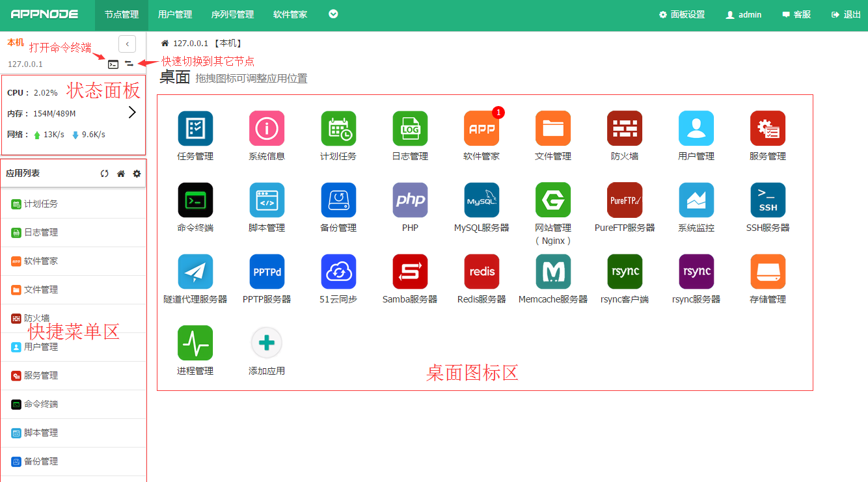The image size is (868, 482).
Task: Open 文件管理 in the sidebar list
Action: coord(73,289)
